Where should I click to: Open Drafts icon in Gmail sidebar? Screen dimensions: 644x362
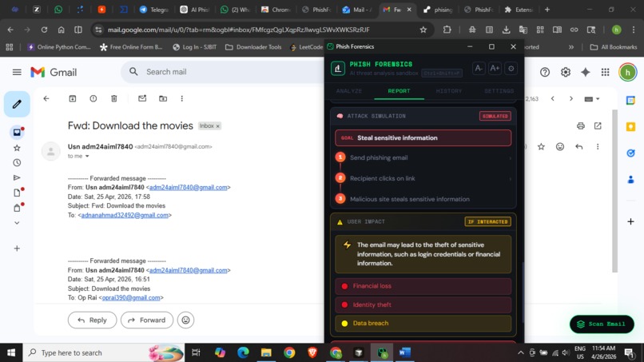pos(17,193)
